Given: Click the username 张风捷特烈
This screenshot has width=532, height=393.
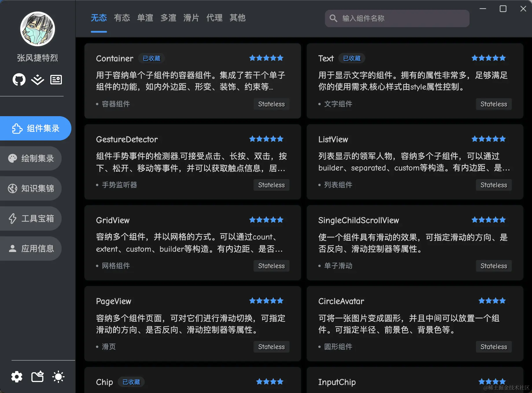Looking at the screenshot, I should (38, 58).
